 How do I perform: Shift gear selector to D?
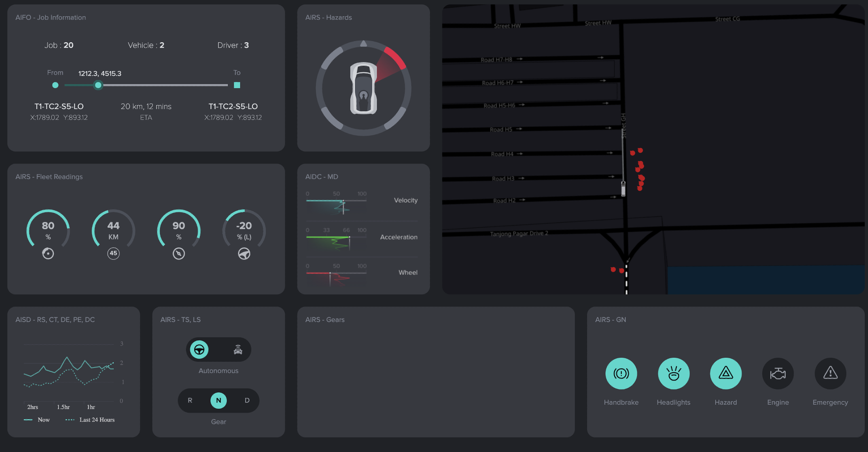coord(247,400)
